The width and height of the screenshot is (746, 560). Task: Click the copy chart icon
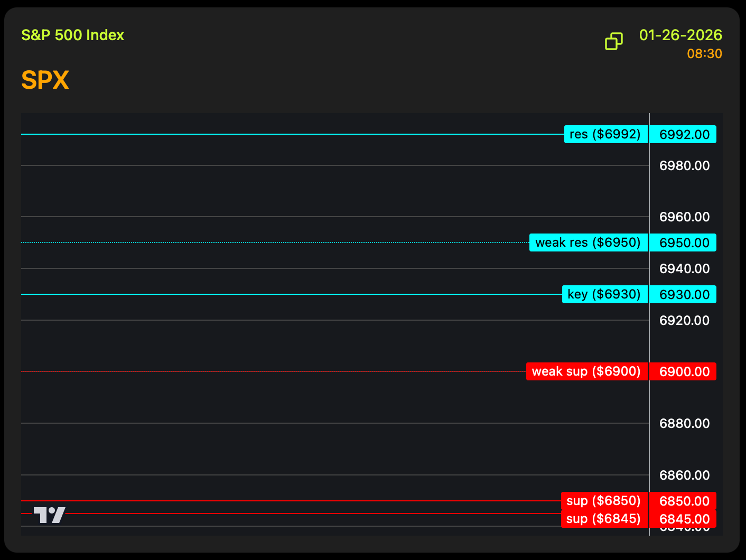click(x=613, y=41)
